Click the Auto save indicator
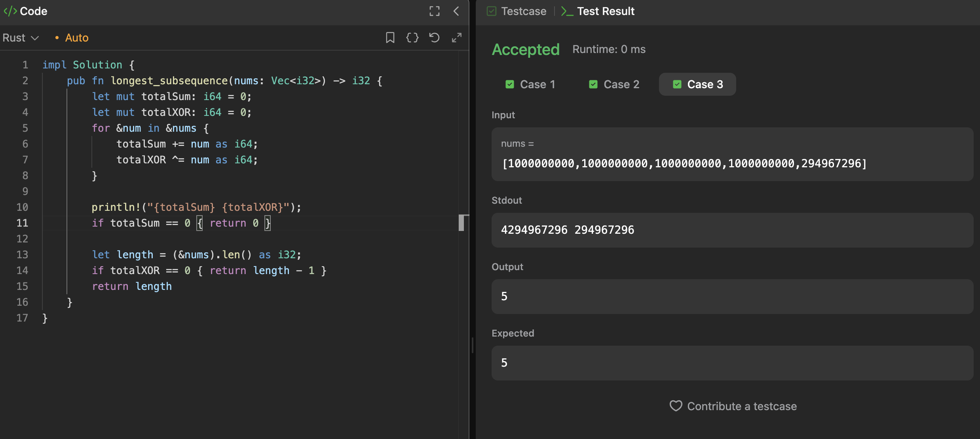 tap(72, 38)
